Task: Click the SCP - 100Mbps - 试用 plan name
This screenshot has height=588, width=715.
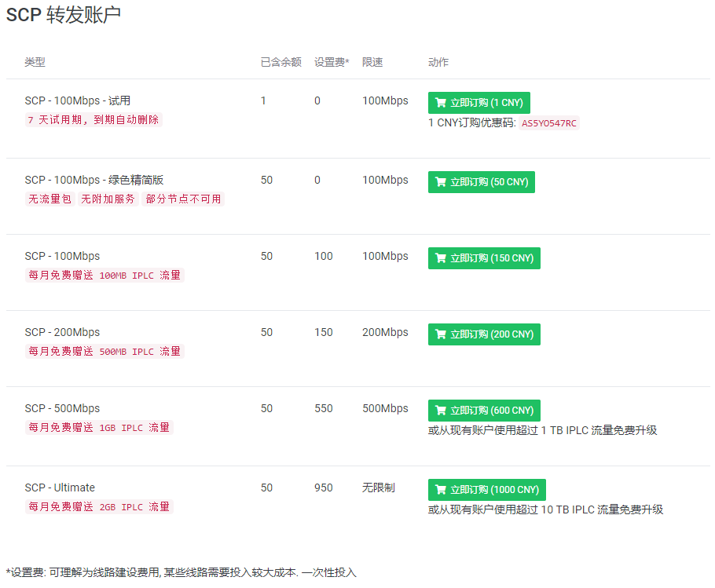Action: pyautogui.click(x=78, y=100)
